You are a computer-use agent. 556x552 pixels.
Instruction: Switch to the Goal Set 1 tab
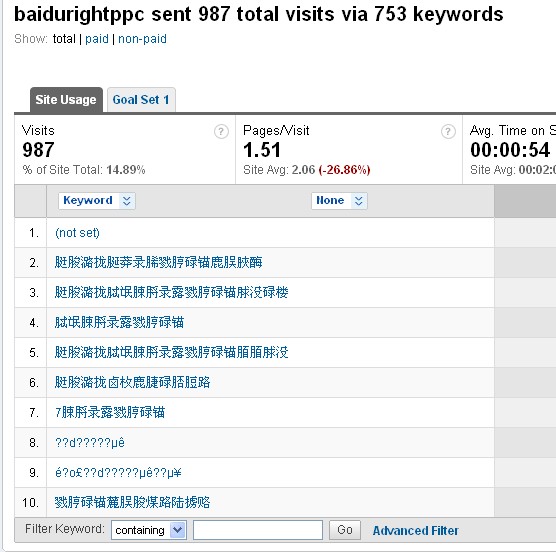click(x=141, y=100)
